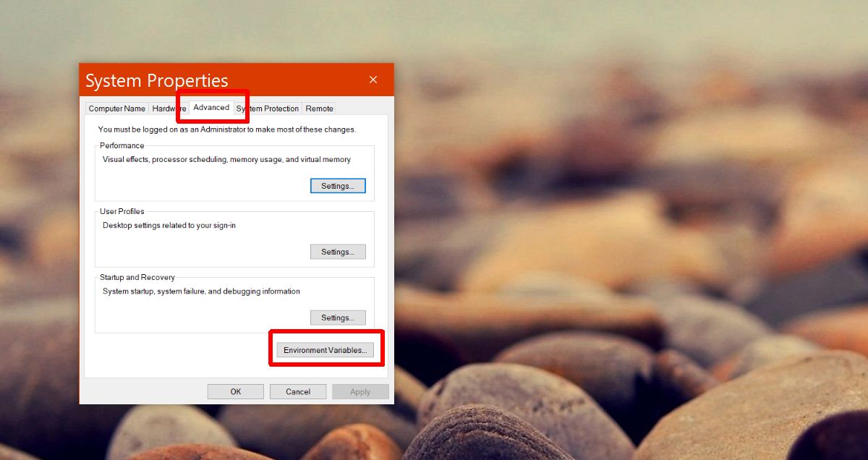Open Startup and Recovery Settings button

click(338, 318)
